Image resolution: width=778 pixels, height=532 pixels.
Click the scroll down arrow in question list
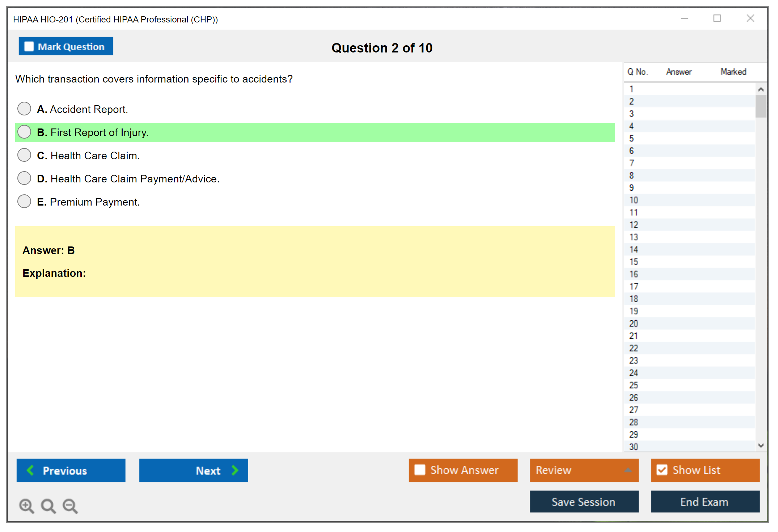(761, 446)
